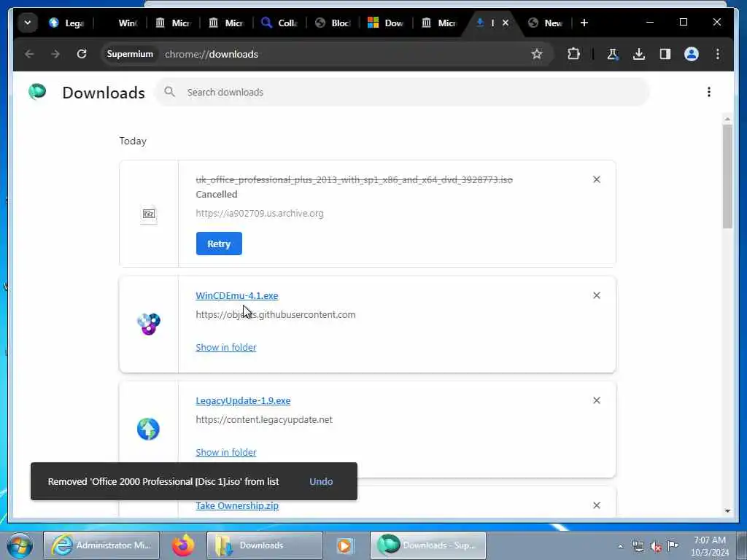
Task: Click the scrollbar down arrow
Action: pyautogui.click(x=727, y=511)
